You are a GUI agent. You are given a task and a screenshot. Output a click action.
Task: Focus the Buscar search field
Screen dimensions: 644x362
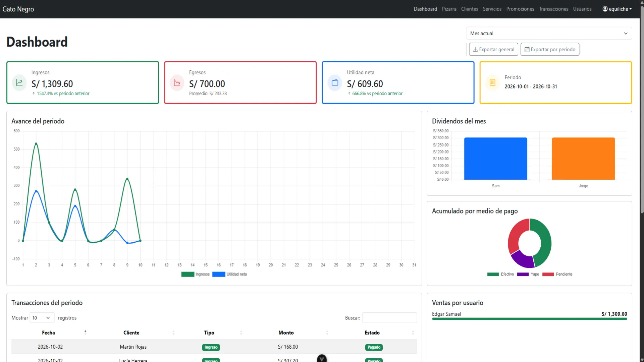coord(389,318)
